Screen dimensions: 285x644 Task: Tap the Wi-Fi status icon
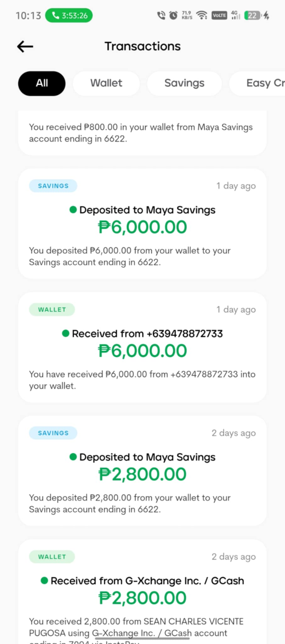coord(201,15)
